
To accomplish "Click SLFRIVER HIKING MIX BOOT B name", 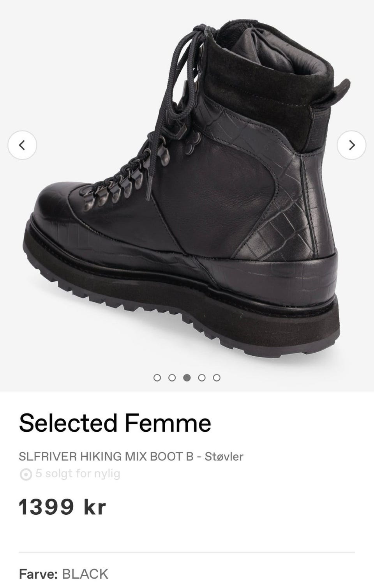I will pos(106,456).
